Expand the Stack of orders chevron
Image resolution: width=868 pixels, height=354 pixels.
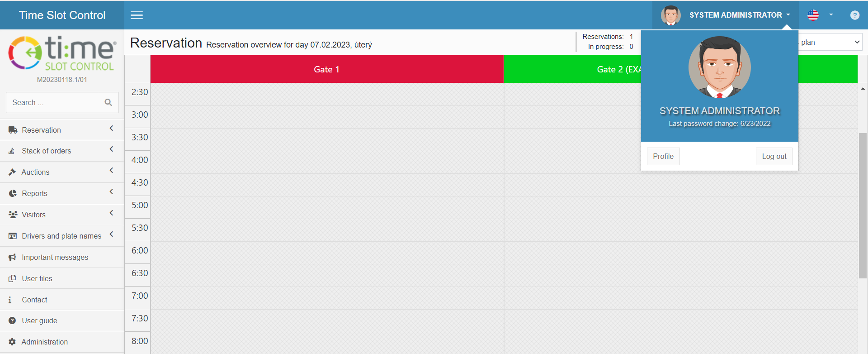pyautogui.click(x=111, y=149)
